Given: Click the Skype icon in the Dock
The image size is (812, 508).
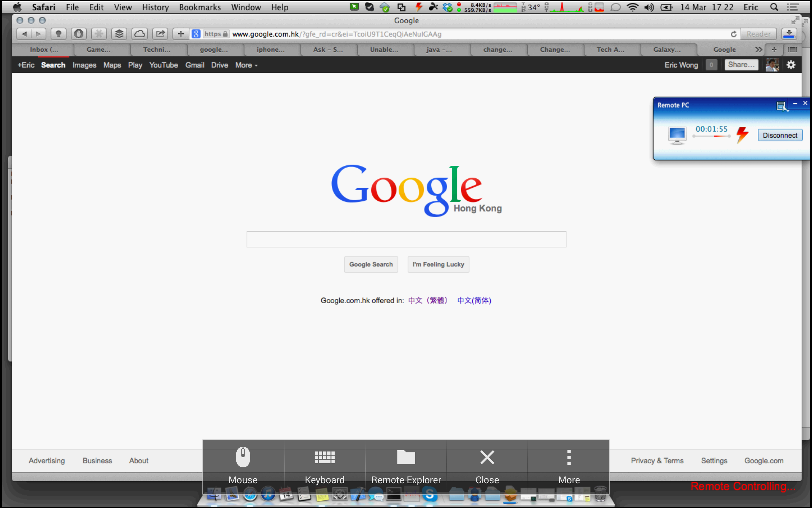Looking at the screenshot, I should (x=429, y=494).
